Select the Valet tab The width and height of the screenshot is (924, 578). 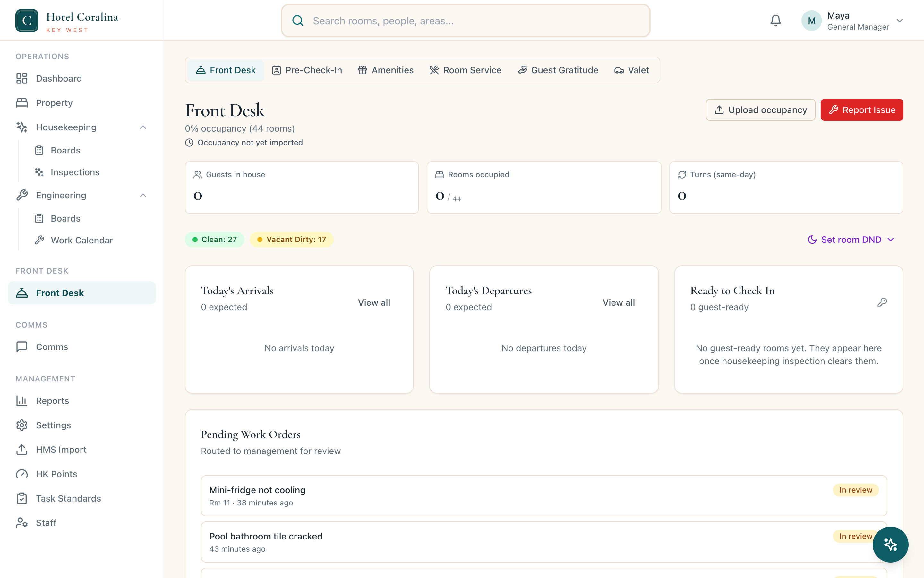(631, 70)
